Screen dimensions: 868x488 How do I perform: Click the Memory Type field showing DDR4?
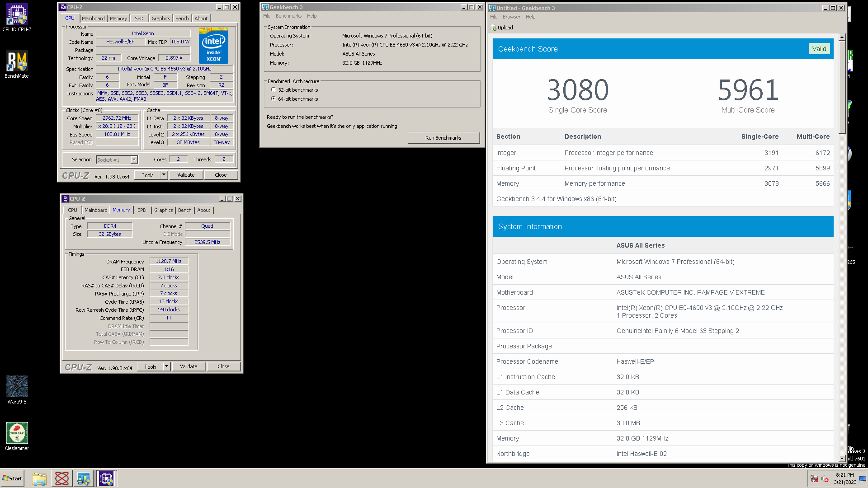tap(110, 226)
